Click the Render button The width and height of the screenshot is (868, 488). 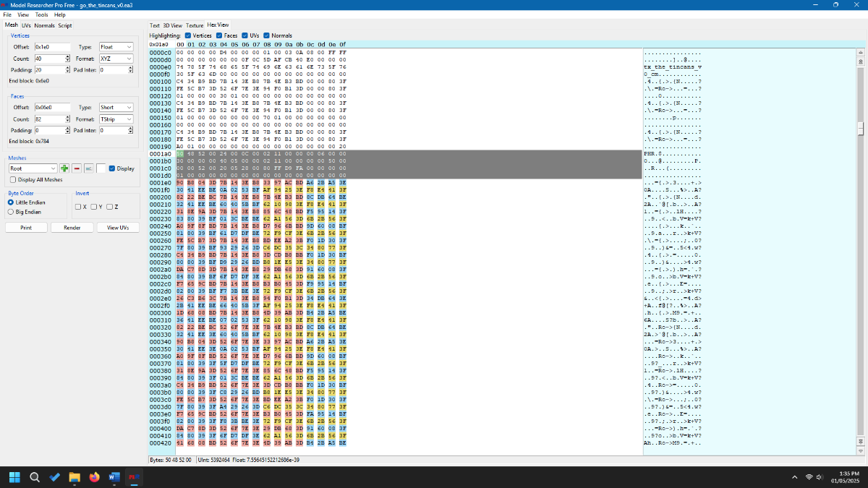point(72,227)
